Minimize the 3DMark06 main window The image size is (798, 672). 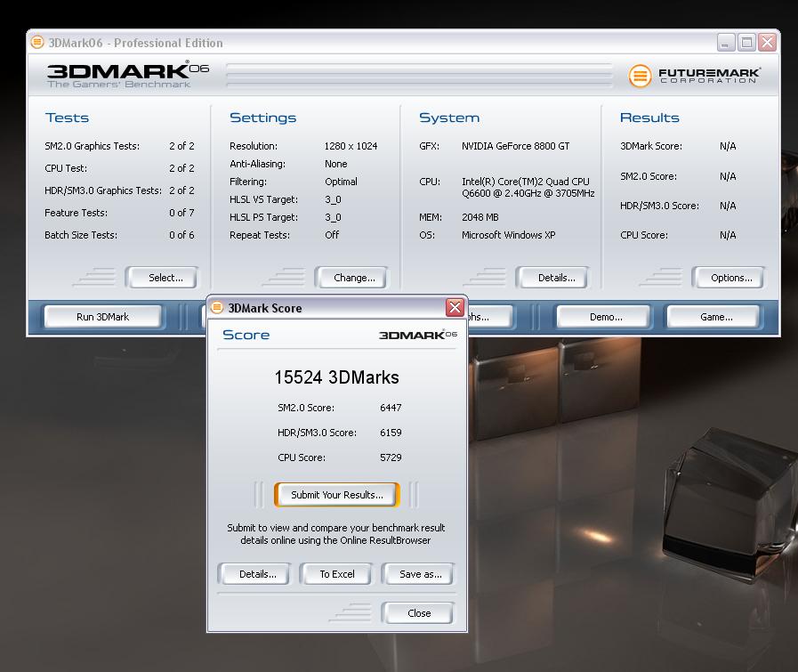(727, 43)
